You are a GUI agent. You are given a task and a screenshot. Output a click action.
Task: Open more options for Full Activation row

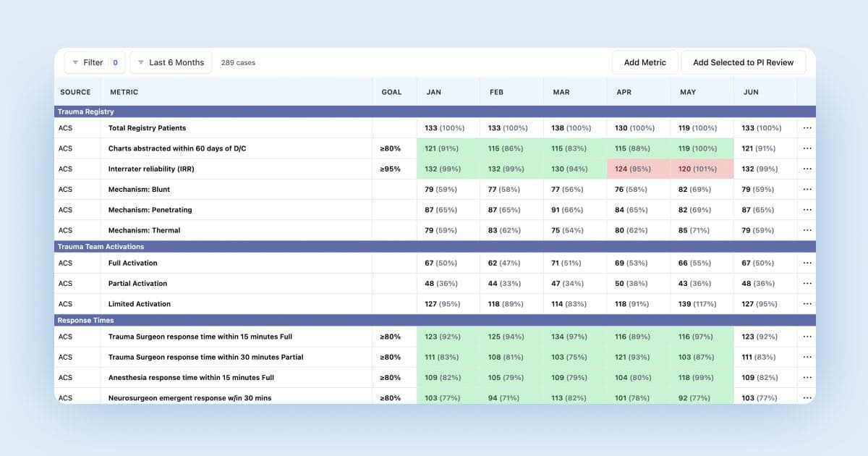807,263
